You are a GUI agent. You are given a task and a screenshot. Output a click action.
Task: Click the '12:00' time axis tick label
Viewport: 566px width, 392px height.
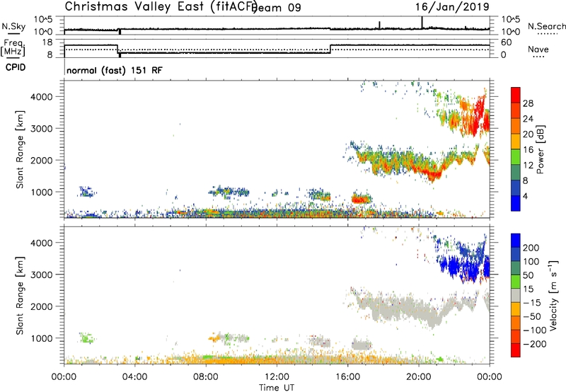277,377
